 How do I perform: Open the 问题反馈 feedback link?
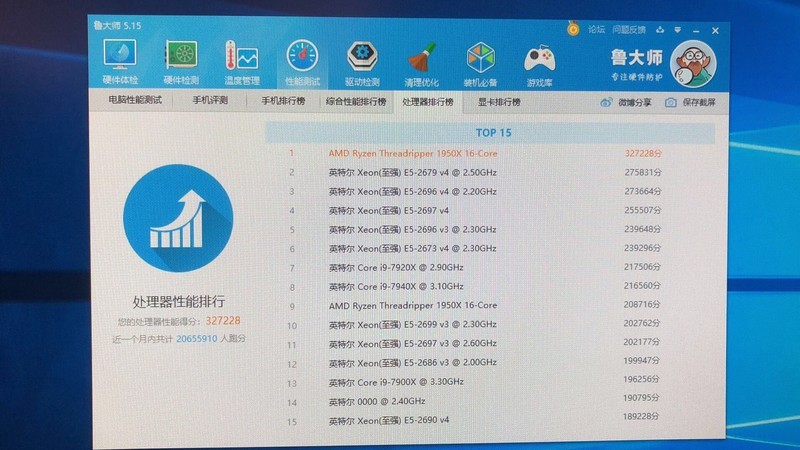click(x=629, y=30)
